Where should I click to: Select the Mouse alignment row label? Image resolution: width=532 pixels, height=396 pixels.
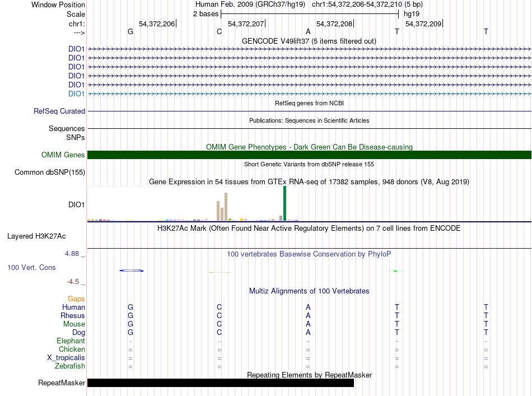tap(74, 324)
